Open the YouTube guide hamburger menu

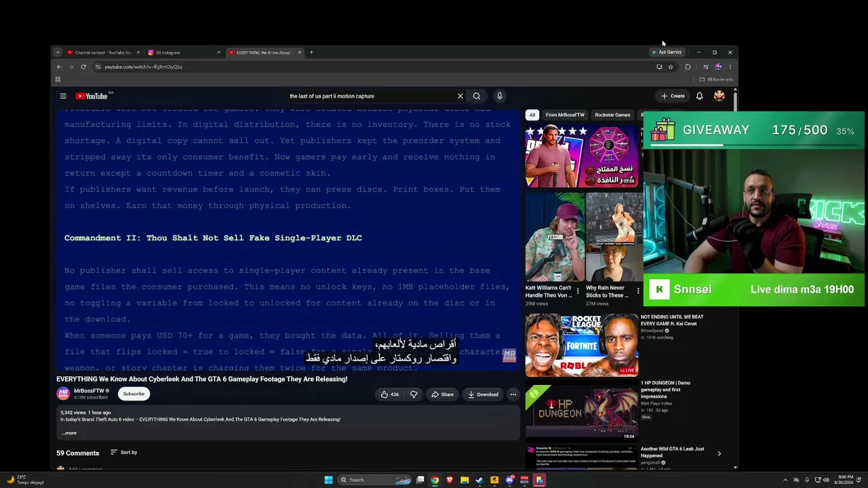(x=63, y=96)
